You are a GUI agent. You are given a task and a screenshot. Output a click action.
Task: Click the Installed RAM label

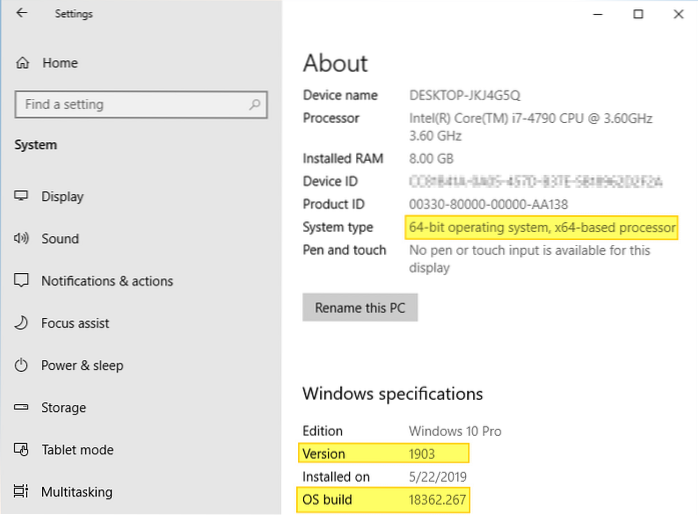[x=343, y=158]
